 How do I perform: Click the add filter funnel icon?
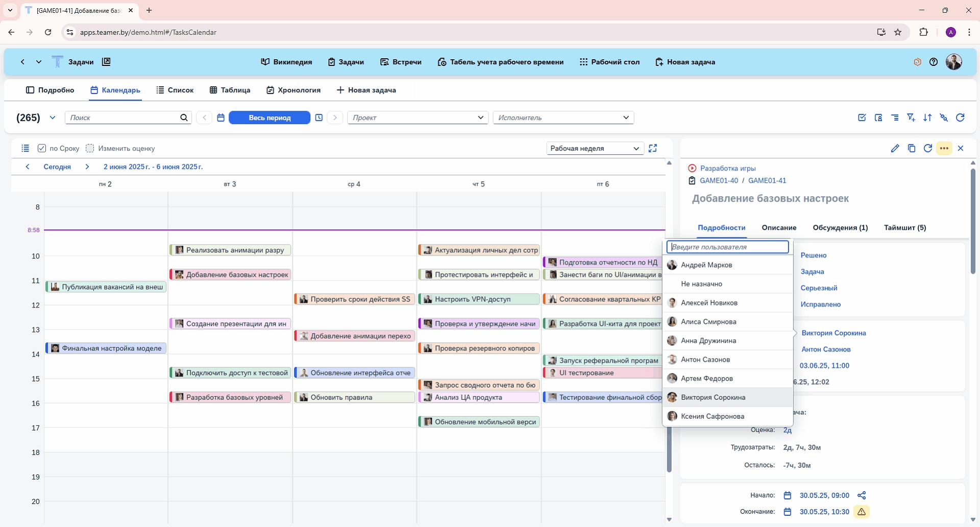pos(911,118)
